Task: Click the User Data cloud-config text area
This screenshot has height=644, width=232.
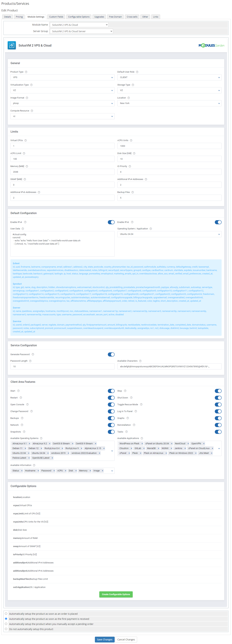Action: tap(63, 244)
